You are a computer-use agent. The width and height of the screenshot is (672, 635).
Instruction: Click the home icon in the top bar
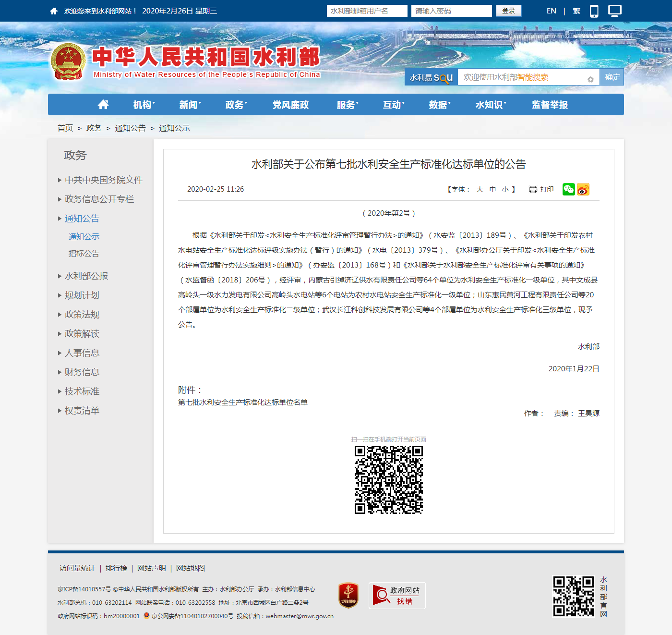tap(54, 11)
